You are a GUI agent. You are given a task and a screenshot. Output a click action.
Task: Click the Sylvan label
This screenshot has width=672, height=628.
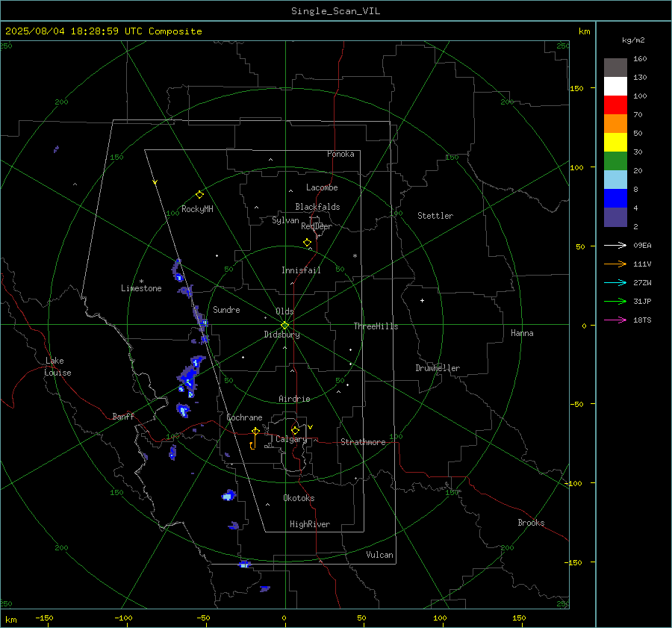click(x=285, y=220)
